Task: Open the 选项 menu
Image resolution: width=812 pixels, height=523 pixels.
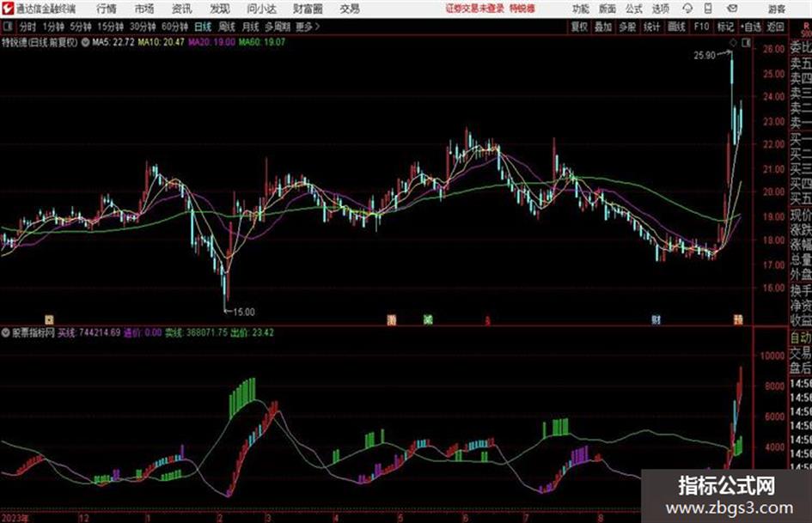Action: pyautogui.click(x=660, y=9)
